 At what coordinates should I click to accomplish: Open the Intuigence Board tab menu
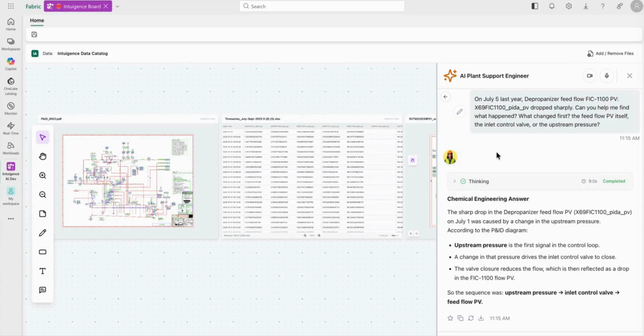click(78, 6)
